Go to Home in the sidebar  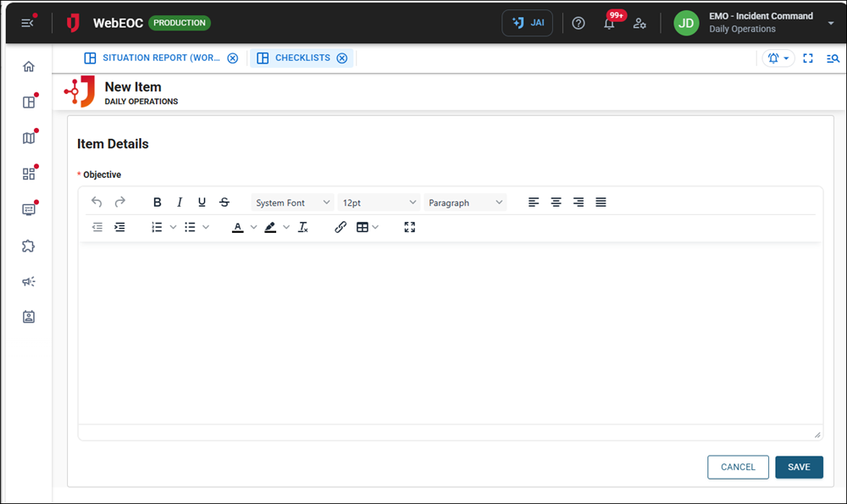coord(29,67)
